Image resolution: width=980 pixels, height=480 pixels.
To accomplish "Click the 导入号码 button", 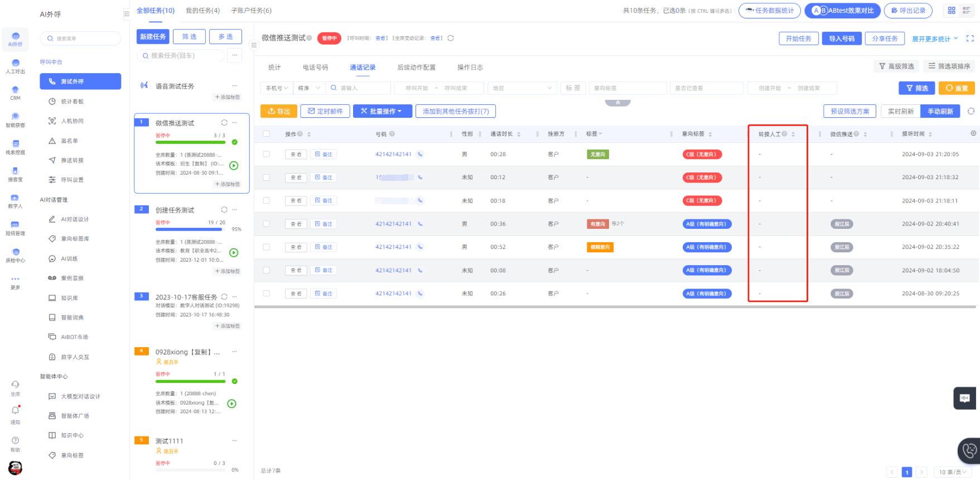I will 841,39.
